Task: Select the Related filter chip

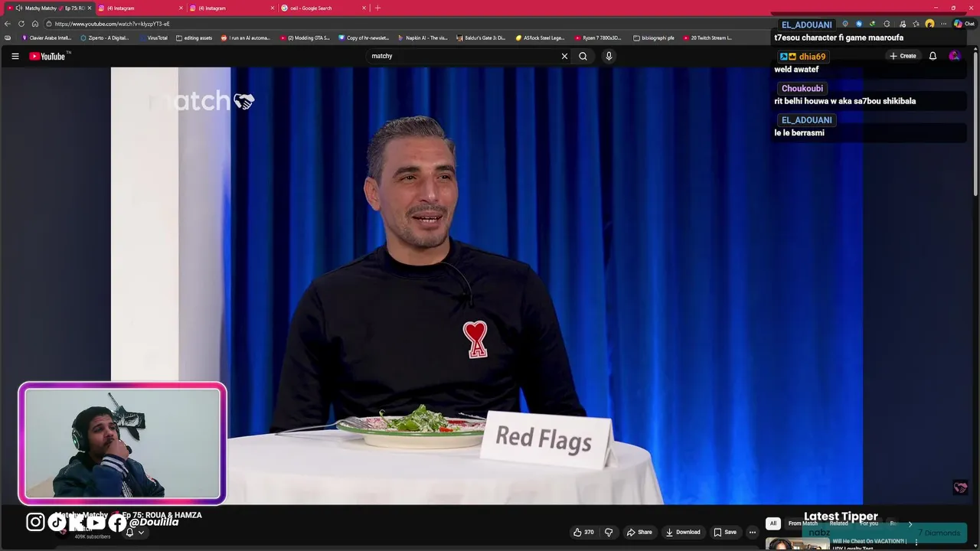Action: [x=838, y=523]
